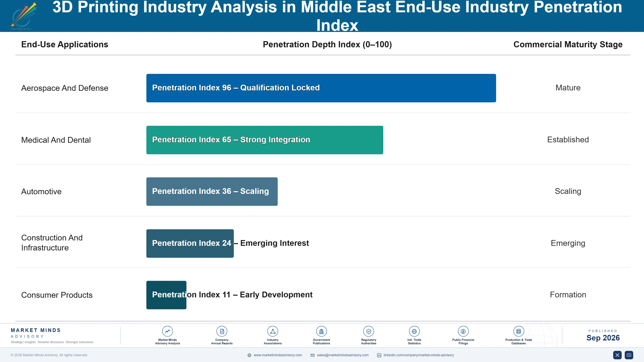Click the MARKET MINDS ADVISORY footer wordmark
This screenshot has height=362, width=644.
(x=36, y=333)
